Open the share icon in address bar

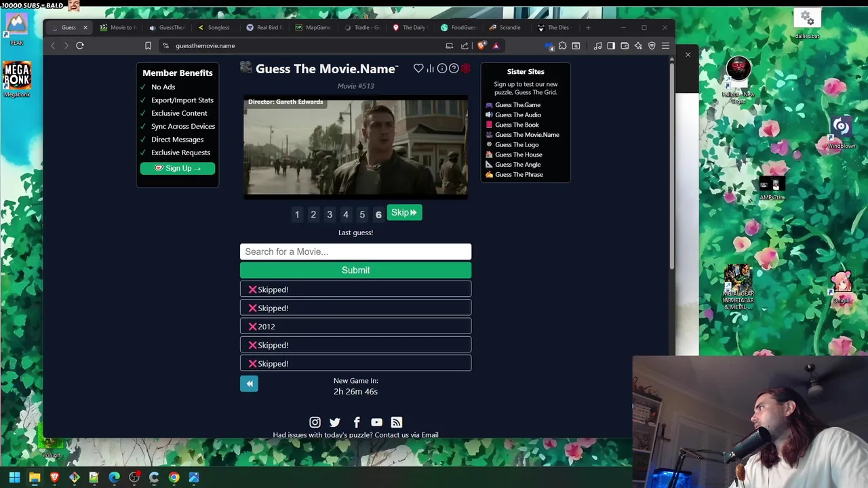[465, 45]
